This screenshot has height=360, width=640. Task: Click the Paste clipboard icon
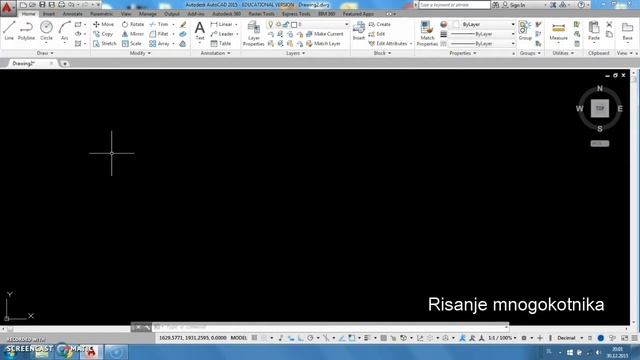(x=594, y=31)
